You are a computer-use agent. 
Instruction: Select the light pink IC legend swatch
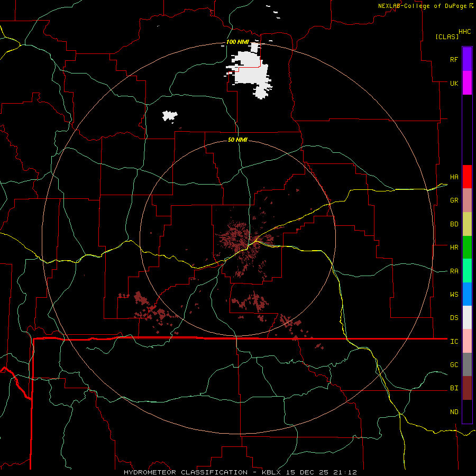(x=467, y=341)
